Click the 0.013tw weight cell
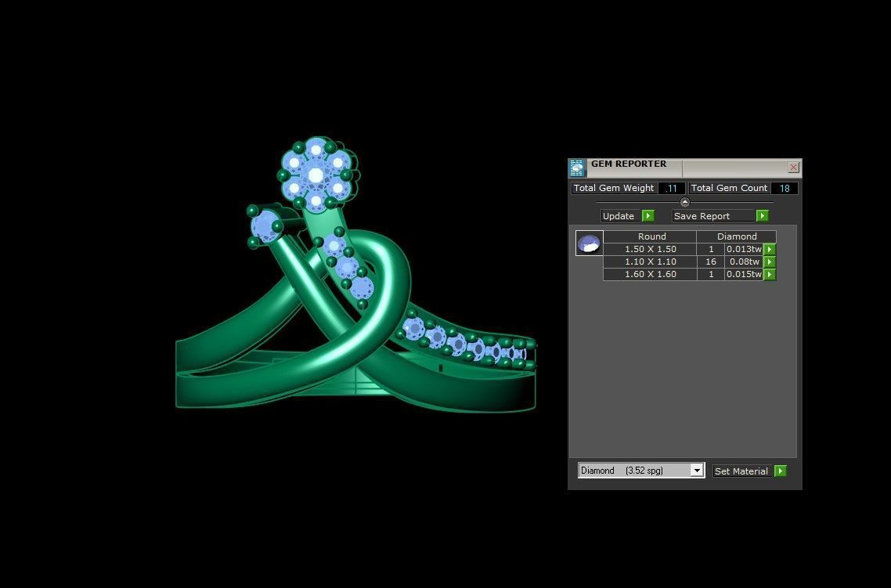891x588 pixels. coord(744,250)
